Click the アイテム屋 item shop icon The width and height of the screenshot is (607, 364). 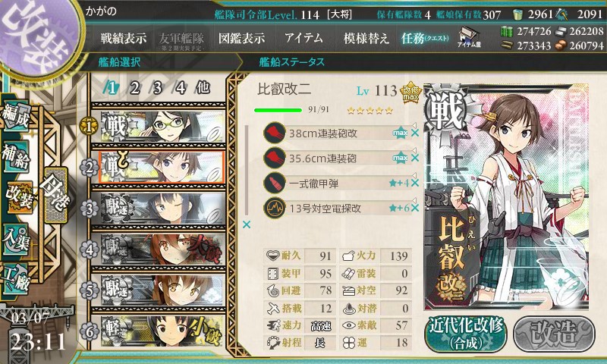click(x=469, y=37)
